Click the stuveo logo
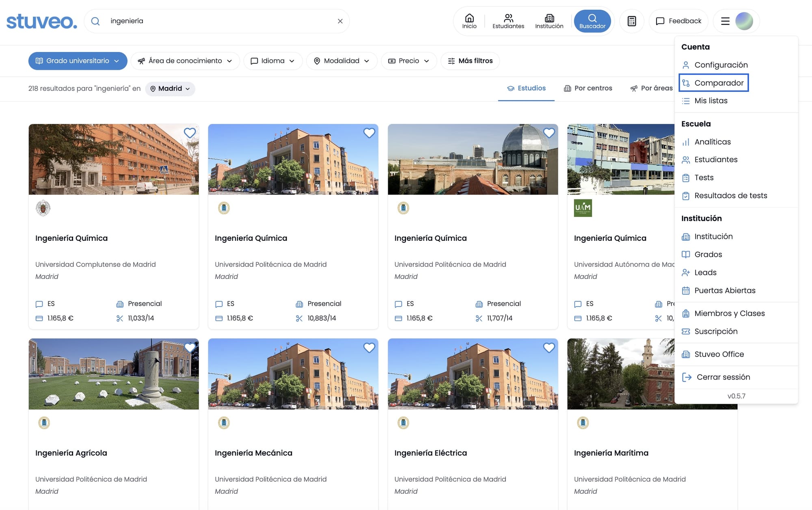 point(41,21)
